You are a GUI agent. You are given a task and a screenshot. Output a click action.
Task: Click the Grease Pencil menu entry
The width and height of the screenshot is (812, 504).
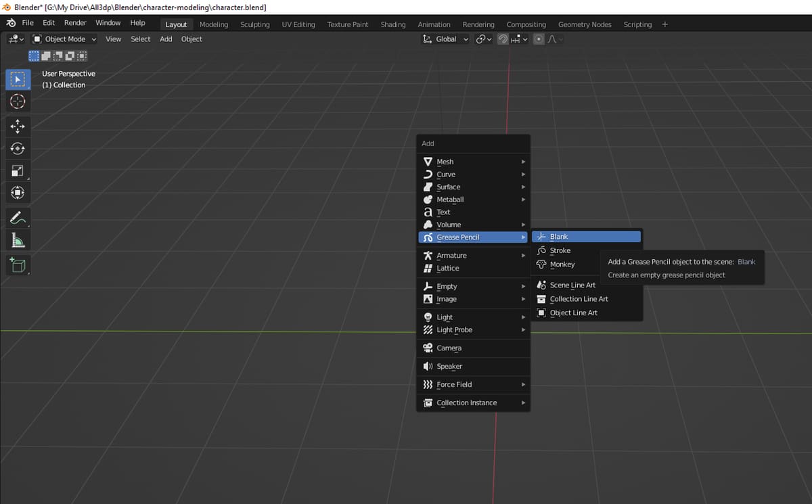coord(473,237)
